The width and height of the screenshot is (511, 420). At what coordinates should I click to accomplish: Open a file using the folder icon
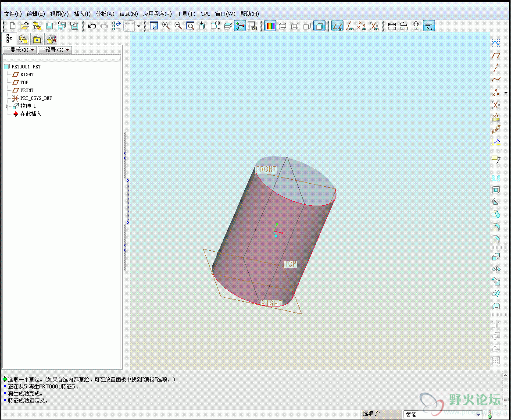coord(25,26)
